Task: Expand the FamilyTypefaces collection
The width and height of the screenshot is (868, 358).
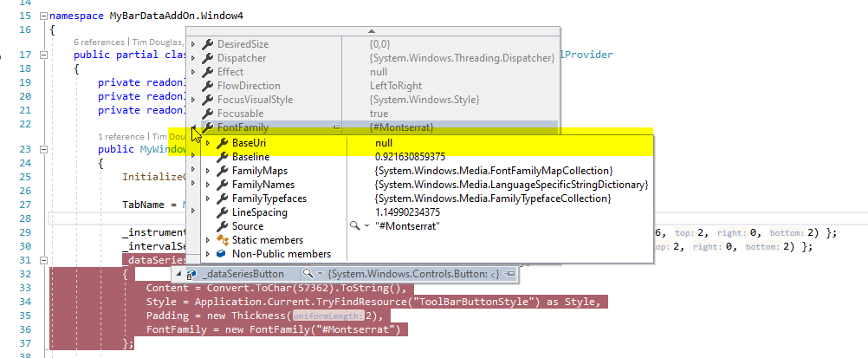Action: 208,199
